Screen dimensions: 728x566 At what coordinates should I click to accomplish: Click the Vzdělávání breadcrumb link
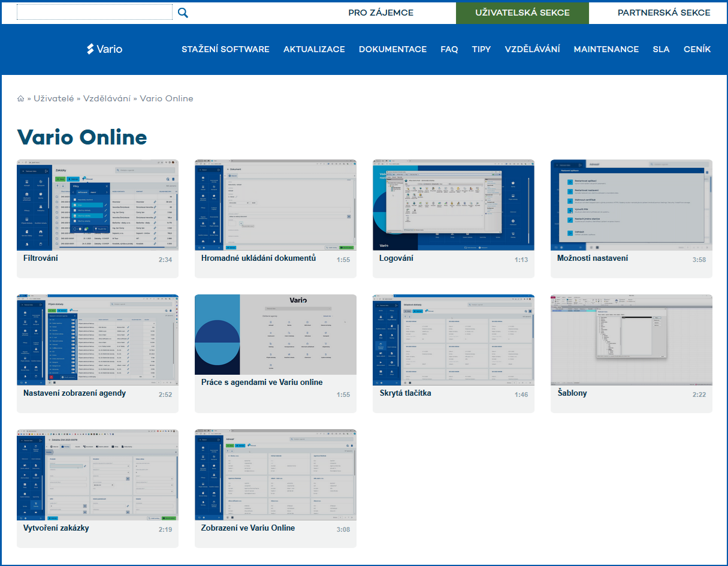click(x=107, y=98)
